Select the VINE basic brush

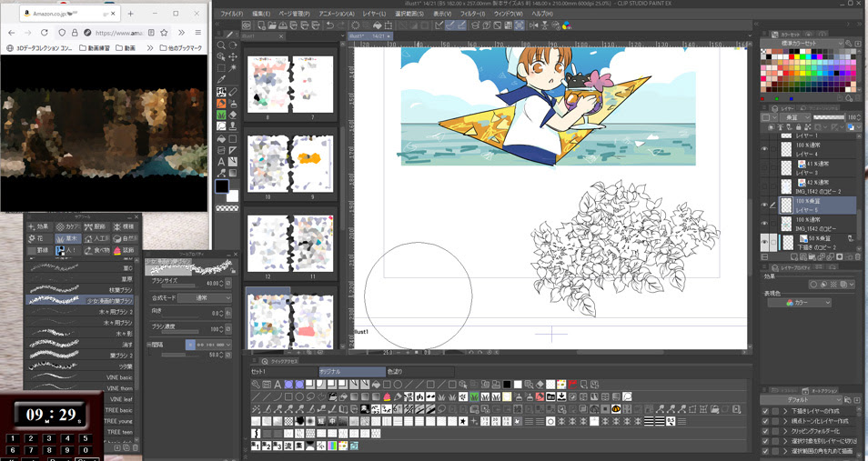80,377
